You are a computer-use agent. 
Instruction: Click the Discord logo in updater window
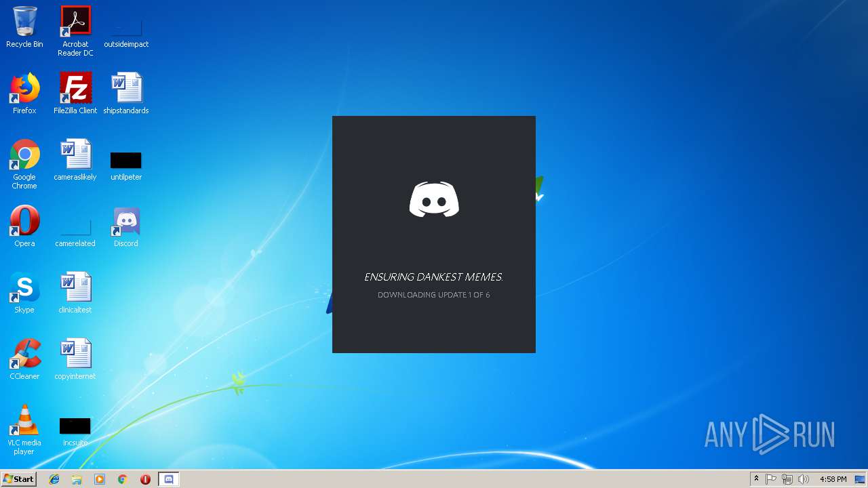click(x=434, y=199)
